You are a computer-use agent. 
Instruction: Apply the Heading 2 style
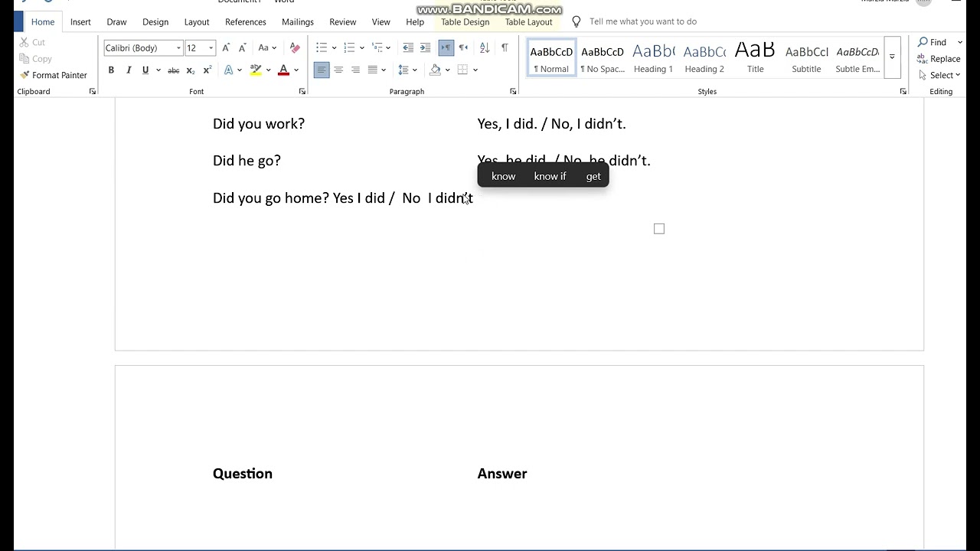tap(704, 57)
